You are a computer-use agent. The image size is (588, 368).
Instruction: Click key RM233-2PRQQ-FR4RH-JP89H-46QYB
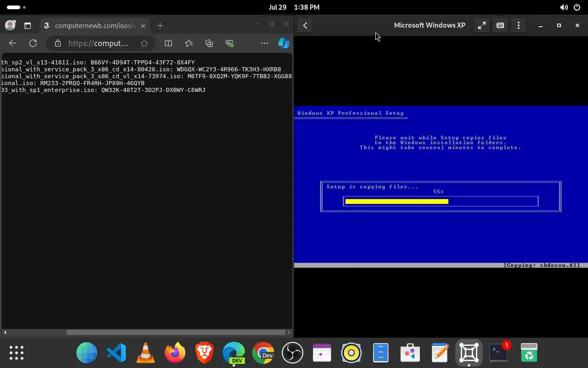(92, 83)
